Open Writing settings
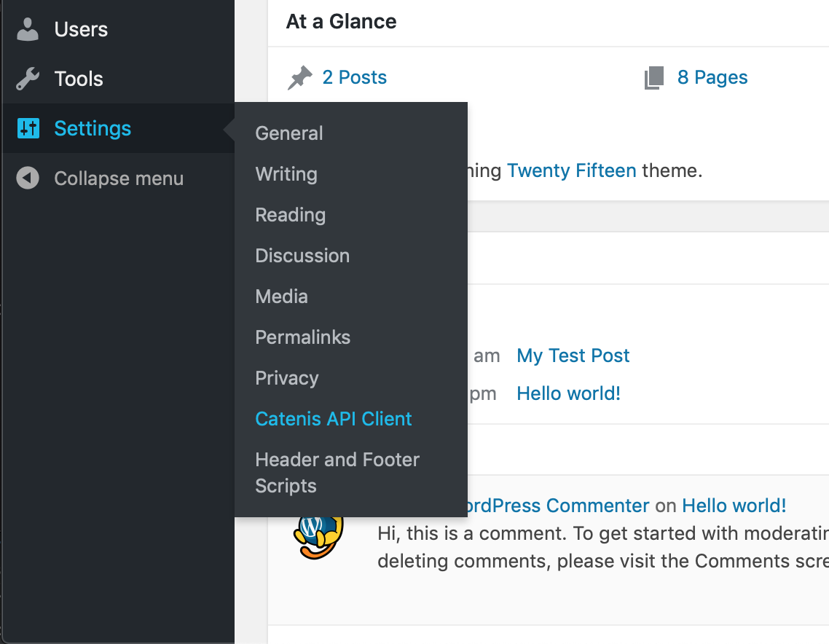 286,174
